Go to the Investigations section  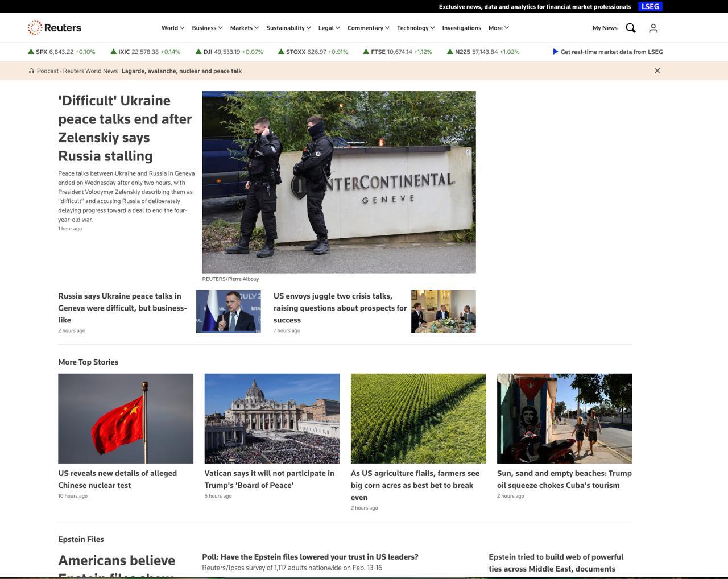pos(461,28)
